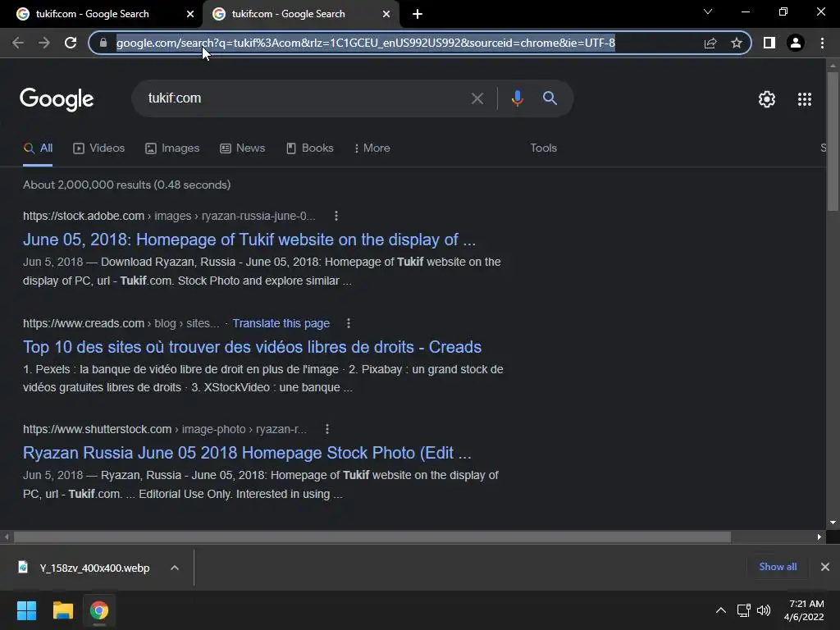Clear the search box with the X
Screen dimensions: 840x630
tap(477, 98)
